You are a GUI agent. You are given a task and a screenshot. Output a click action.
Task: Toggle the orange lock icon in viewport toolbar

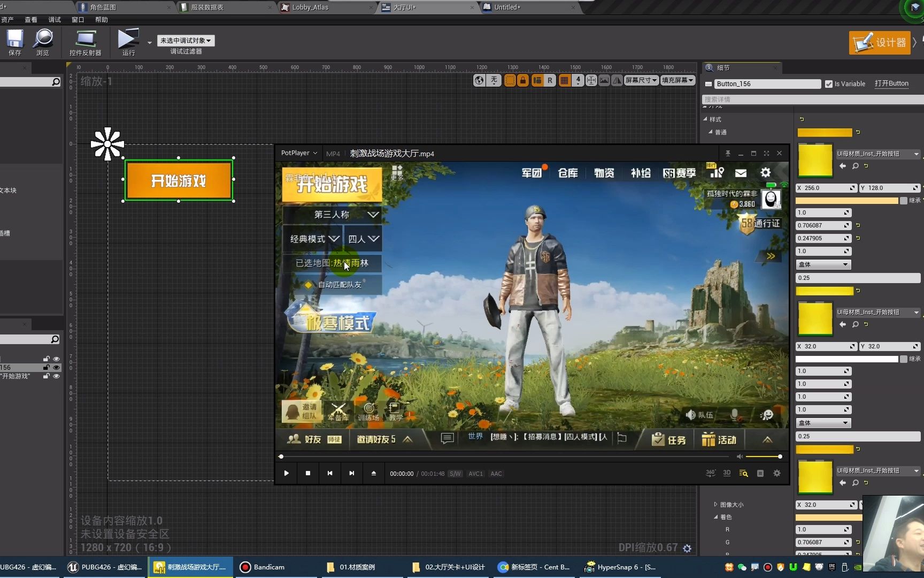(x=523, y=80)
